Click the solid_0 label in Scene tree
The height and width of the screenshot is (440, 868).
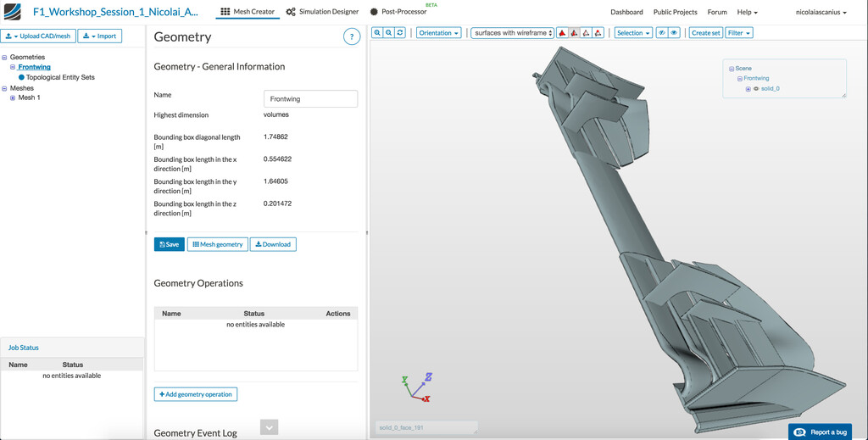click(x=770, y=88)
